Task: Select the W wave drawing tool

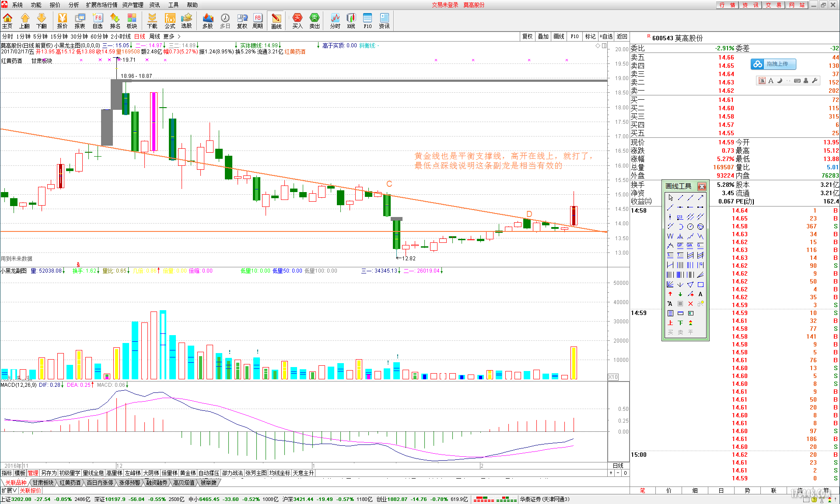Action: pyautogui.click(x=670, y=236)
